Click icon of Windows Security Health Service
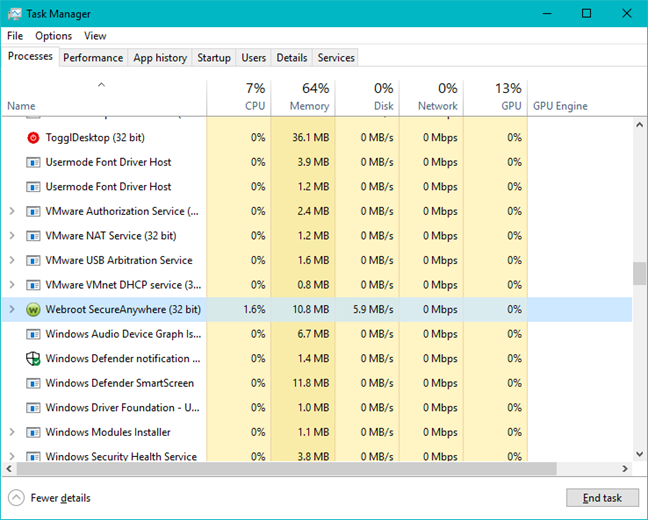 coord(33,456)
